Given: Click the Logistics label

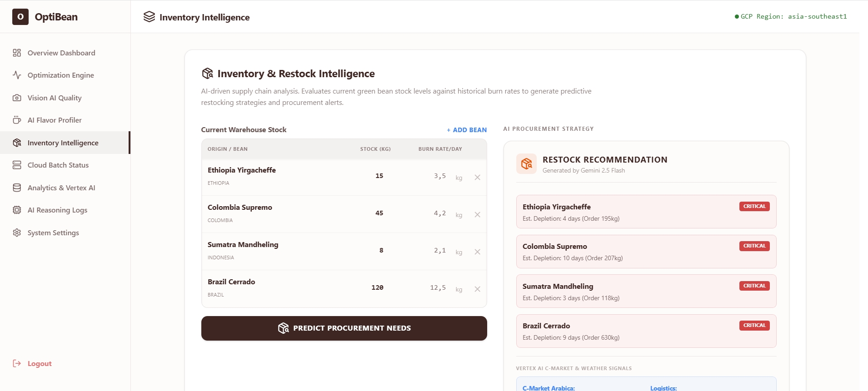Looking at the screenshot, I should (663, 388).
